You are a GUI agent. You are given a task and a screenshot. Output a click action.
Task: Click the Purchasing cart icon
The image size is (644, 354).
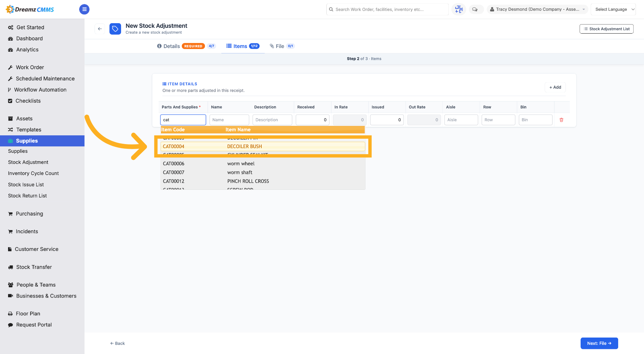(10, 214)
